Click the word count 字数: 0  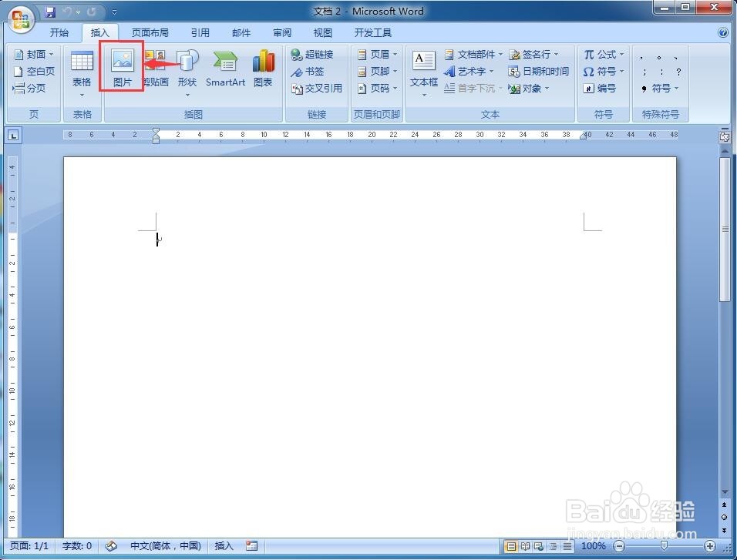pyautogui.click(x=76, y=546)
